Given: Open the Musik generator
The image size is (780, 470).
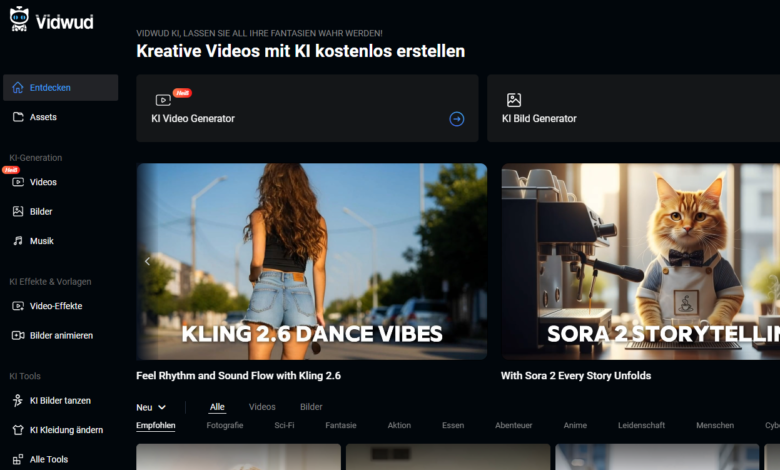Looking at the screenshot, I should tap(41, 241).
